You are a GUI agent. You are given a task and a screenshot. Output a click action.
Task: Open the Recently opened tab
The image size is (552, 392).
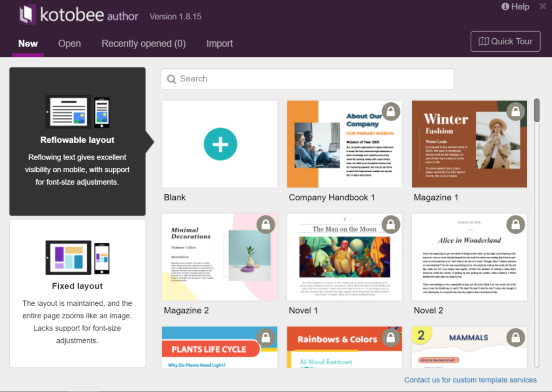click(143, 44)
